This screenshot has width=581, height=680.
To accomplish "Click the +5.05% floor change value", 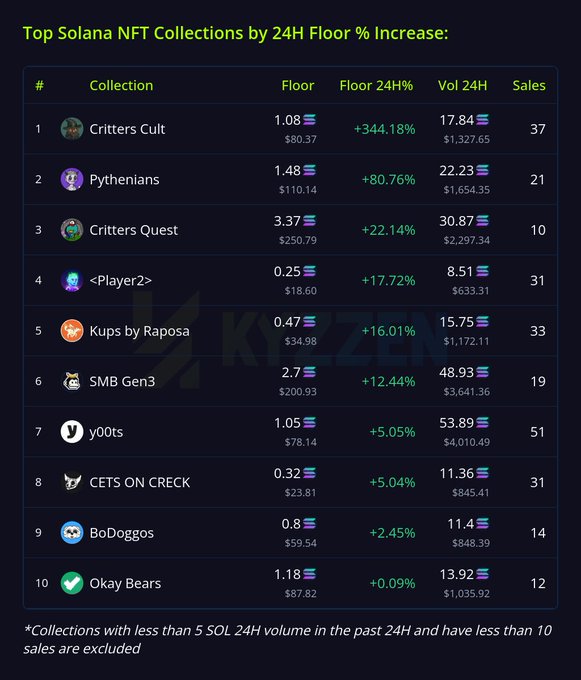I will (392, 432).
